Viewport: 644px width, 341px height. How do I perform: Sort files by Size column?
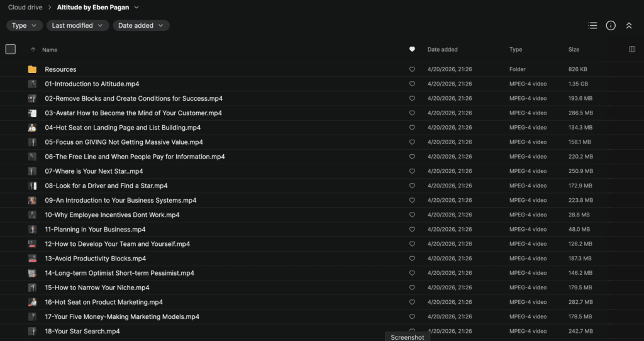pos(574,49)
